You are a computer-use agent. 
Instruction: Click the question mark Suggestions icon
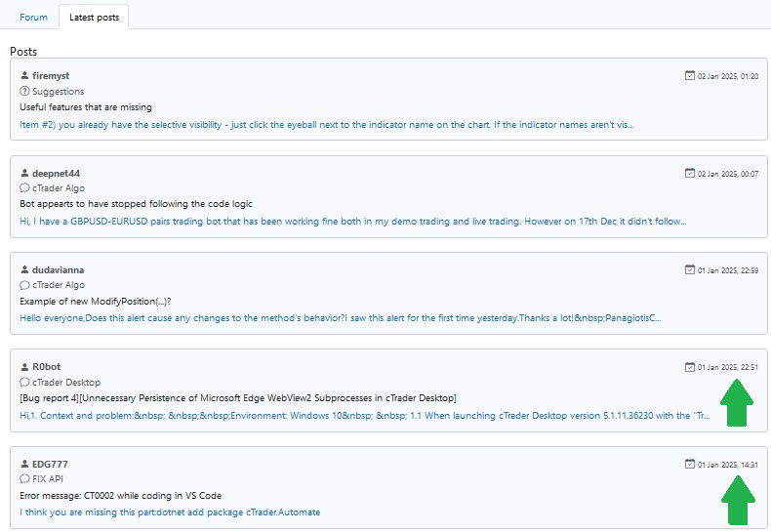(24, 91)
